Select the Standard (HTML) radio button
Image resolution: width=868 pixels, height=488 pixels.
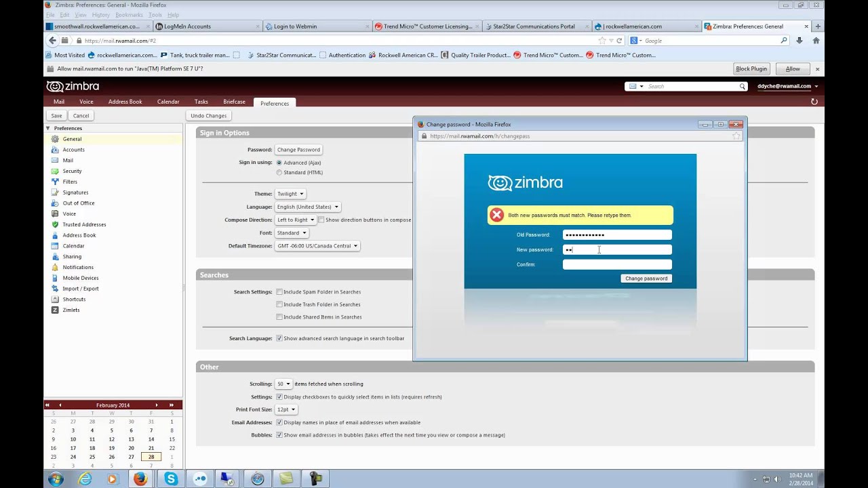(279, 173)
